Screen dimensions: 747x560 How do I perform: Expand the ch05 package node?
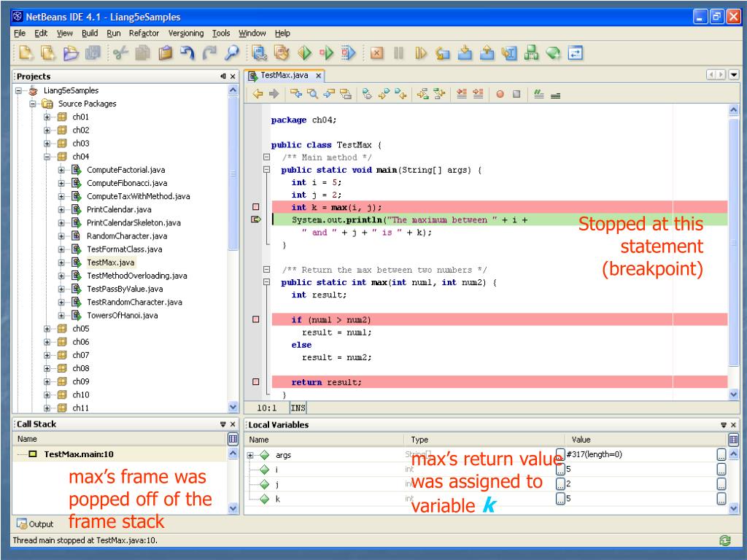point(47,329)
